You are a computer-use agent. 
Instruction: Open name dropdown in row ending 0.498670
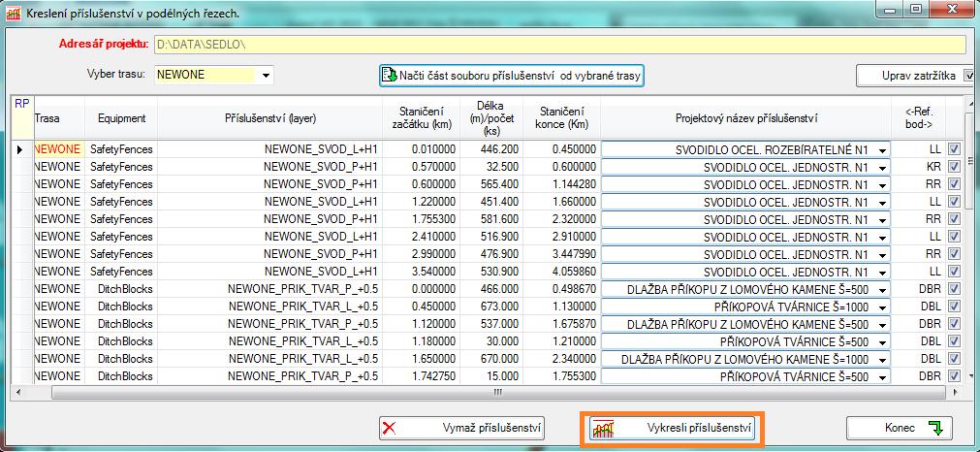point(882,289)
